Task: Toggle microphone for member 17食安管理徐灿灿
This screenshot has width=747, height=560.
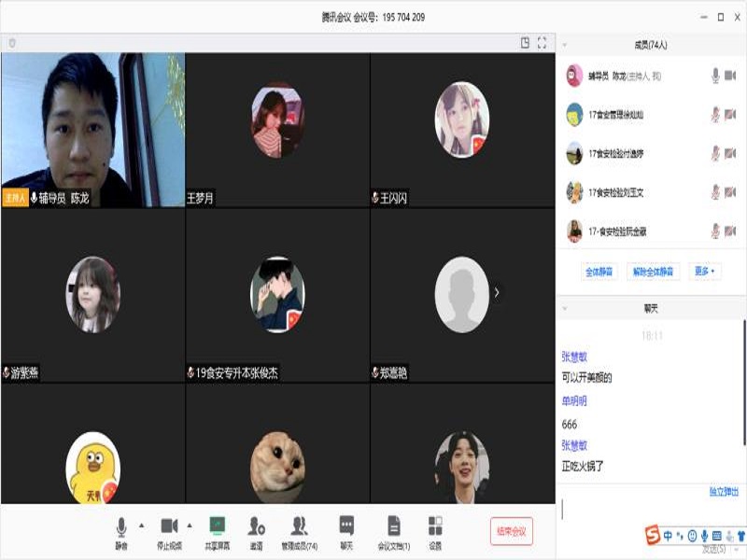Action: [715, 115]
